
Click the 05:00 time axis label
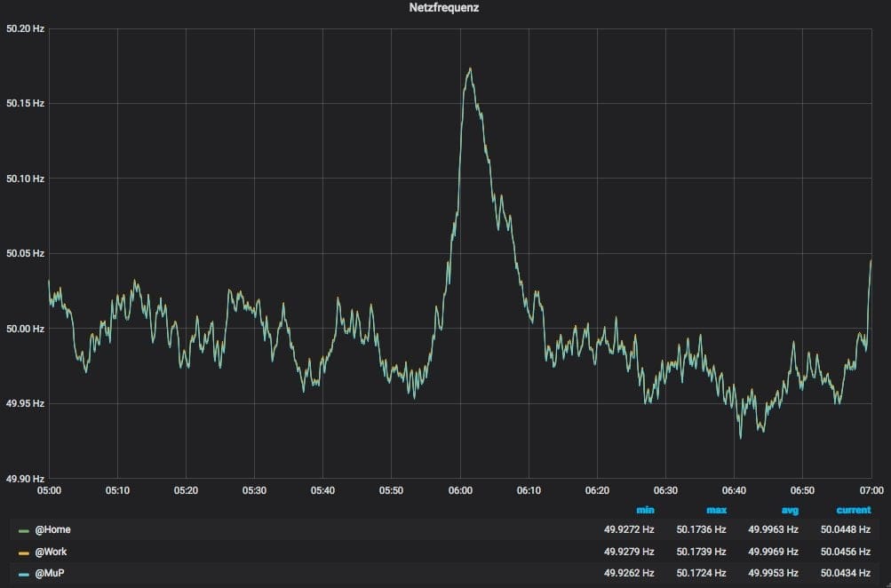click(x=49, y=490)
